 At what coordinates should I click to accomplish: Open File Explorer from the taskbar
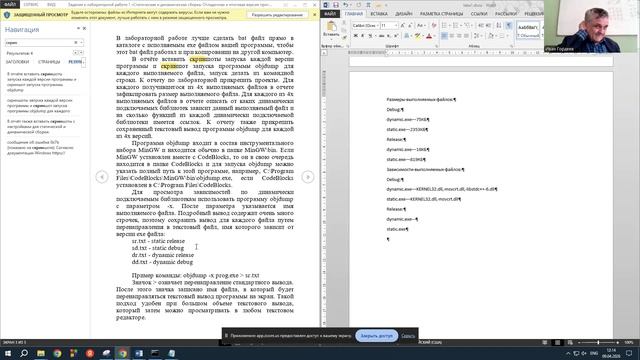[x=41, y=353]
